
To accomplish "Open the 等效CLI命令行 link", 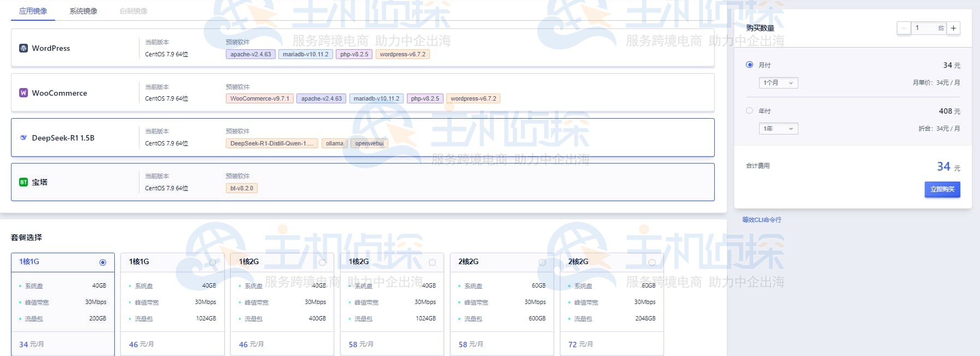I will 761,220.
